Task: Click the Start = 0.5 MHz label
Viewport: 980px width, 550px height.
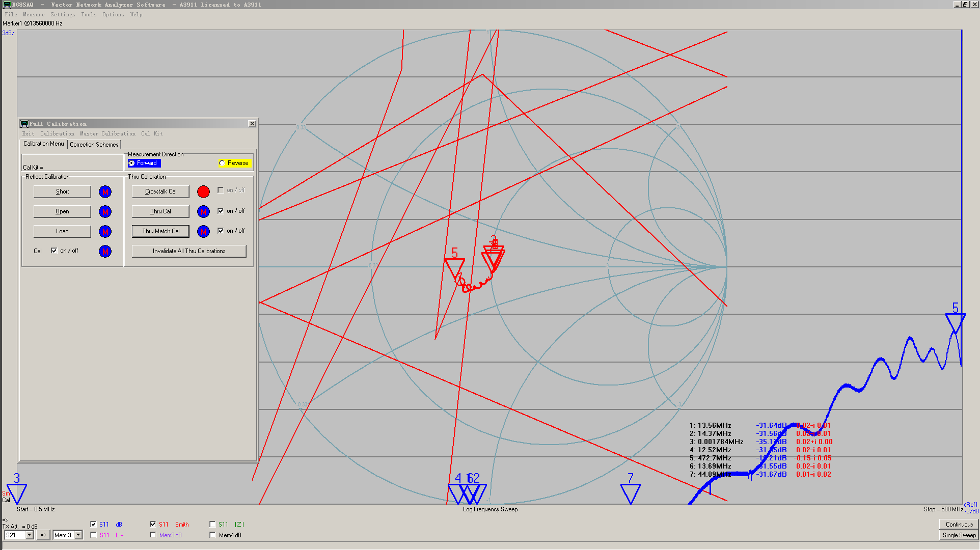Action: 36,509
